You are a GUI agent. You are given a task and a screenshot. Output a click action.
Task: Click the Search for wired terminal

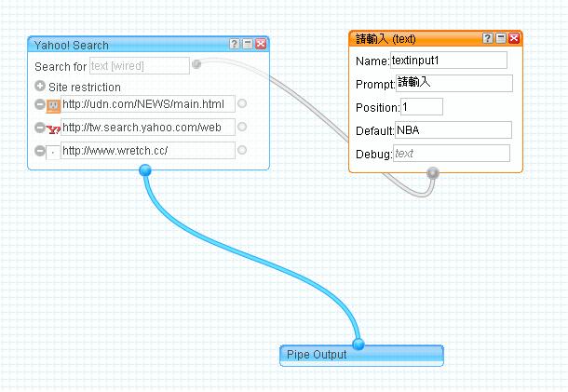coord(196,65)
